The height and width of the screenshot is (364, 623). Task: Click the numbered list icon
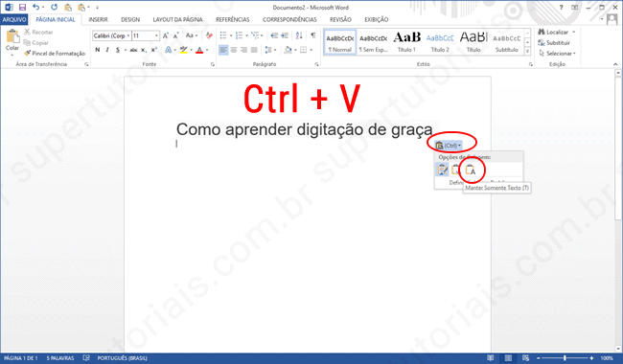click(x=239, y=35)
